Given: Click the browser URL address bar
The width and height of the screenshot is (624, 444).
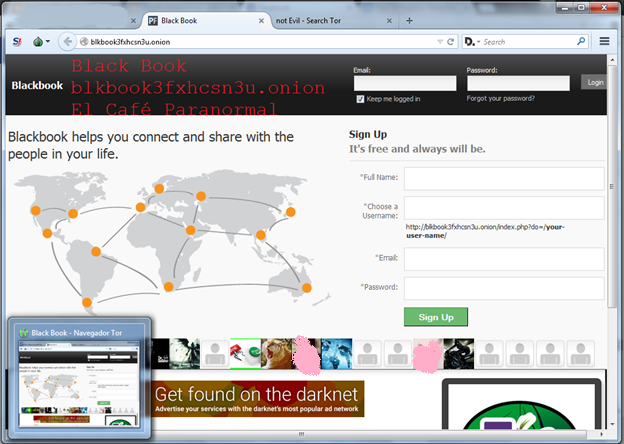Looking at the screenshot, I should tap(261, 42).
